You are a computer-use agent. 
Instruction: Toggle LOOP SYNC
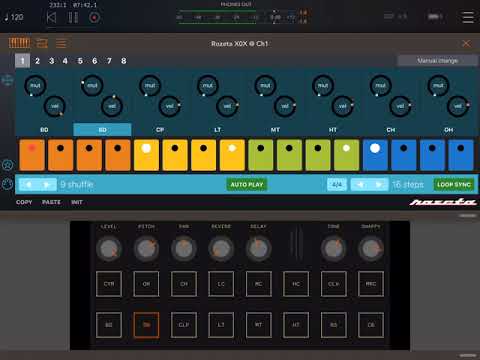[454, 184]
